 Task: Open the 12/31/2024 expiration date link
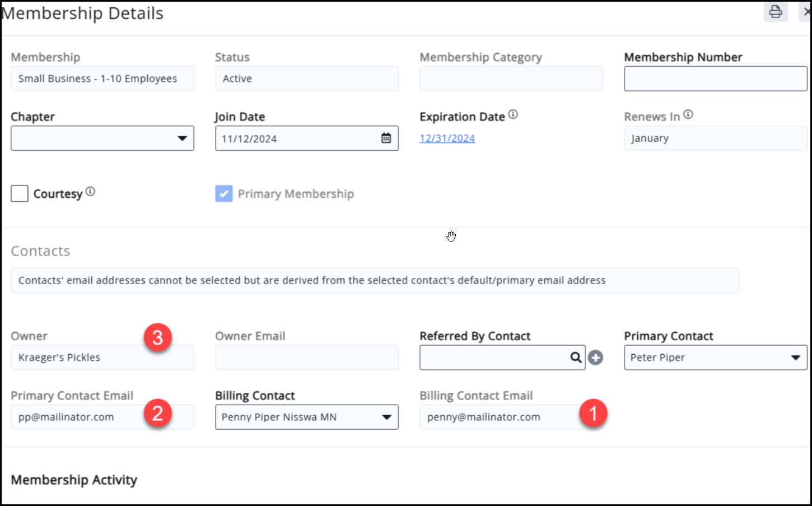pyautogui.click(x=447, y=138)
